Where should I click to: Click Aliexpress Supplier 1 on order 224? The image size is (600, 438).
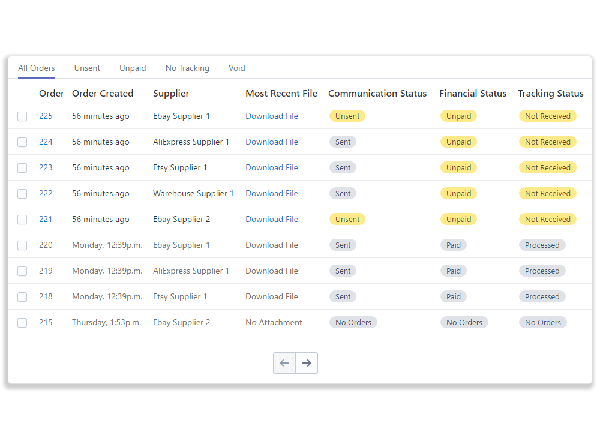pos(191,142)
